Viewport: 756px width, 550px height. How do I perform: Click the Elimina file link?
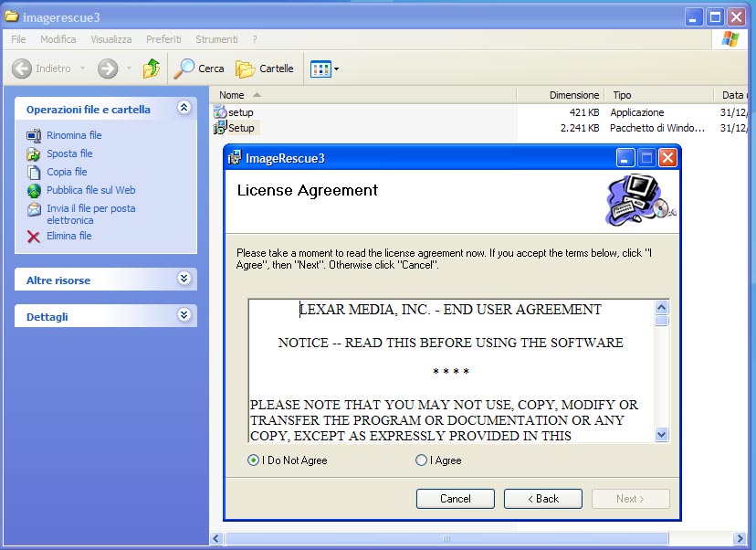click(x=69, y=236)
